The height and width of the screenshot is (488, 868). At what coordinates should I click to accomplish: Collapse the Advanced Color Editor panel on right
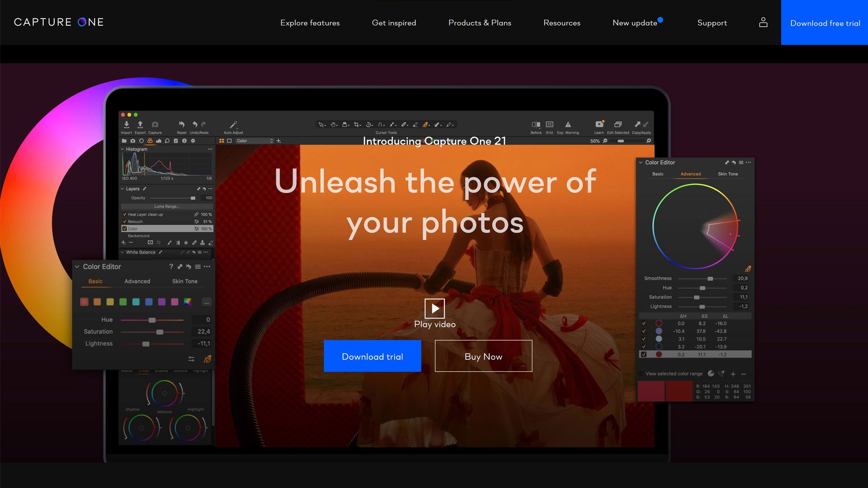(640, 162)
